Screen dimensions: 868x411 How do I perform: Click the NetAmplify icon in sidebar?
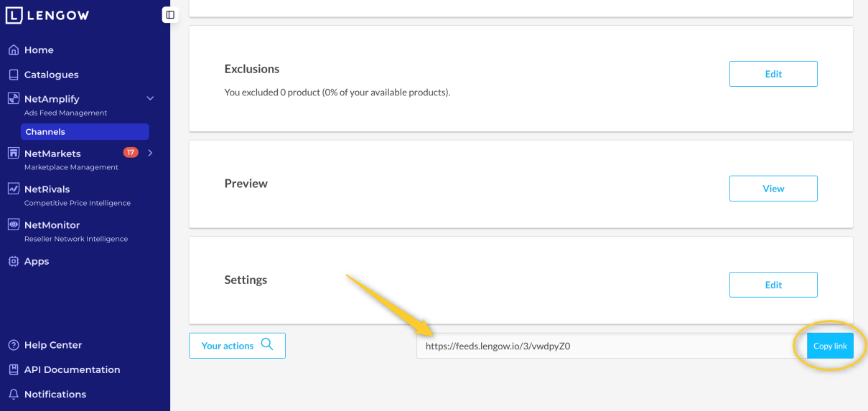[13, 99]
